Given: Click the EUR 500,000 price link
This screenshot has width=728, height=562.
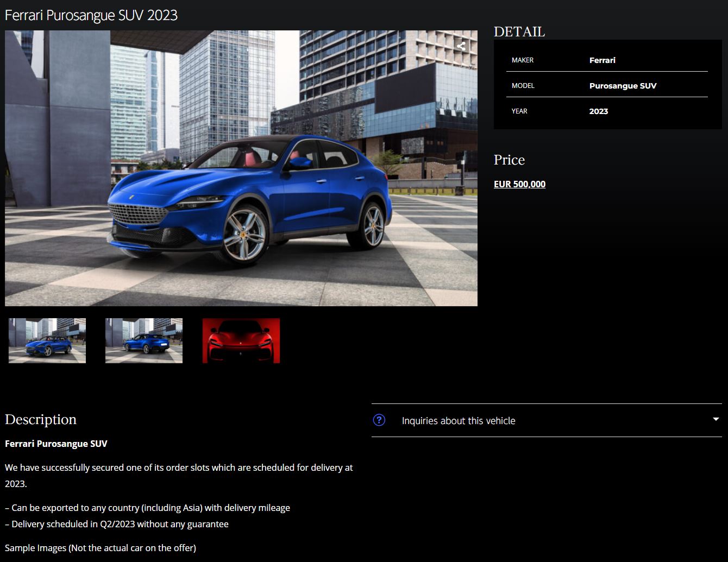Looking at the screenshot, I should [x=519, y=184].
